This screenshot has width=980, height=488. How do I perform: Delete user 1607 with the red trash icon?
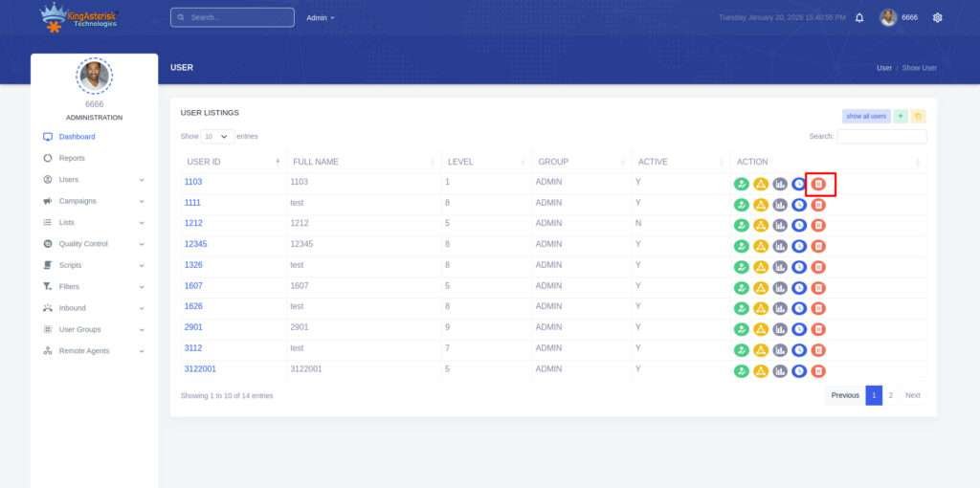pyautogui.click(x=818, y=288)
